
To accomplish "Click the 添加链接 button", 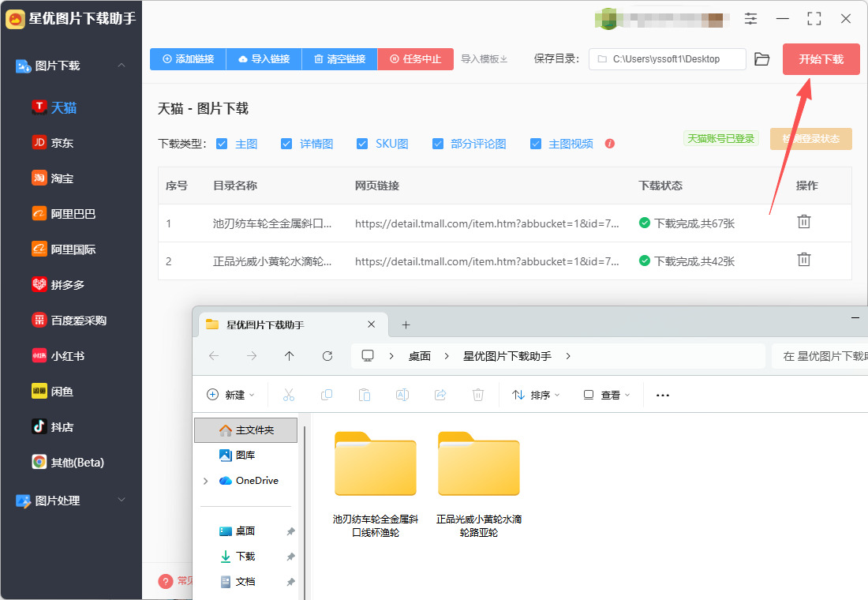I will [189, 58].
